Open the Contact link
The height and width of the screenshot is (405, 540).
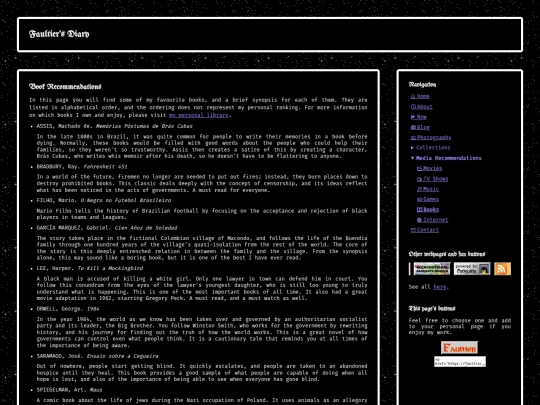tap(425, 230)
